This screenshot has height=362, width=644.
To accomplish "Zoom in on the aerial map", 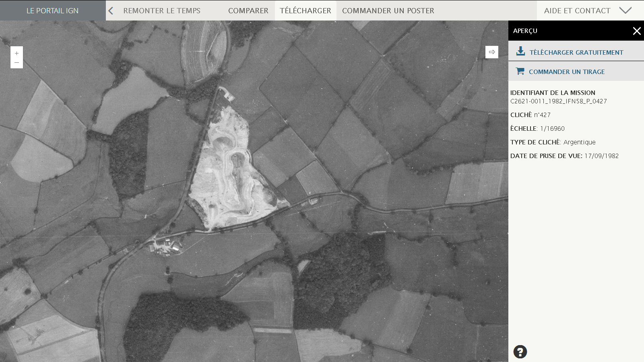I will (17, 53).
